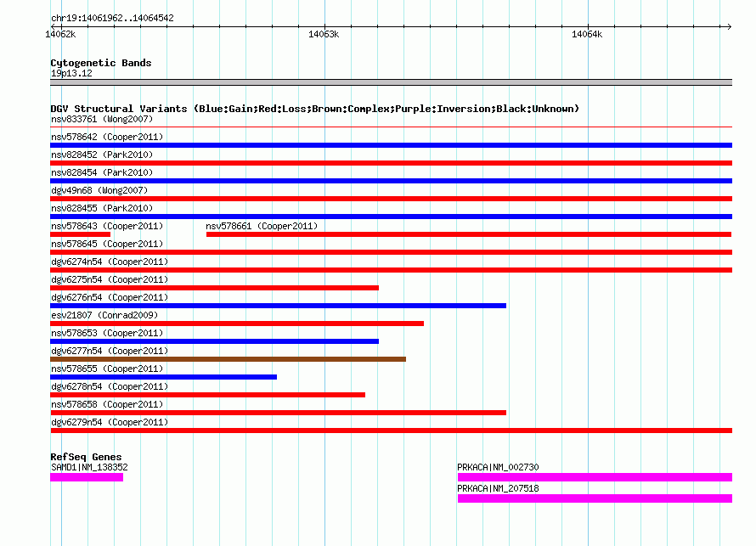Click the nsv578653 (Cooper2011) blue bar
Viewport: 756px width, 546px height.
(x=215, y=341)
